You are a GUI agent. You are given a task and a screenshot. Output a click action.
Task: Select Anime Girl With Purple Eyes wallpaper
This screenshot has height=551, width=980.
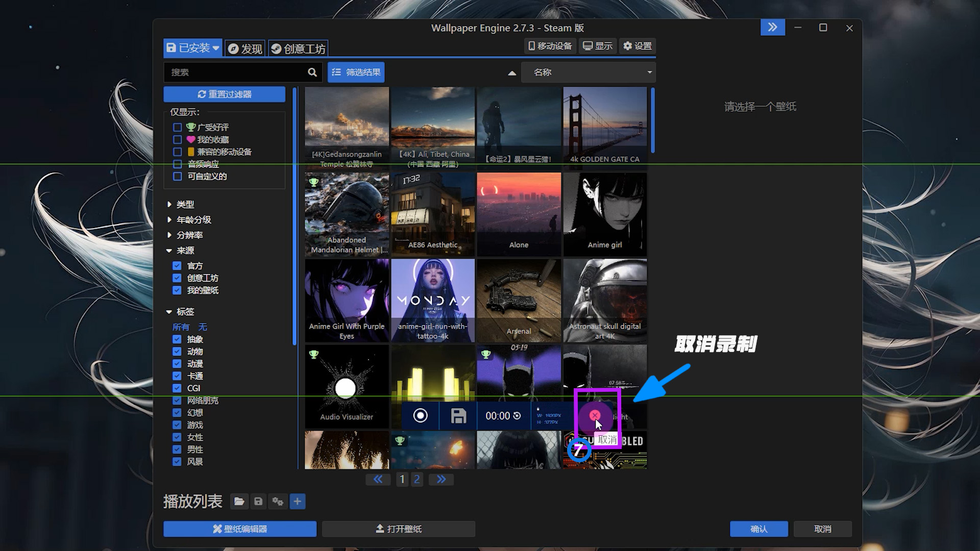coord(347,300)
